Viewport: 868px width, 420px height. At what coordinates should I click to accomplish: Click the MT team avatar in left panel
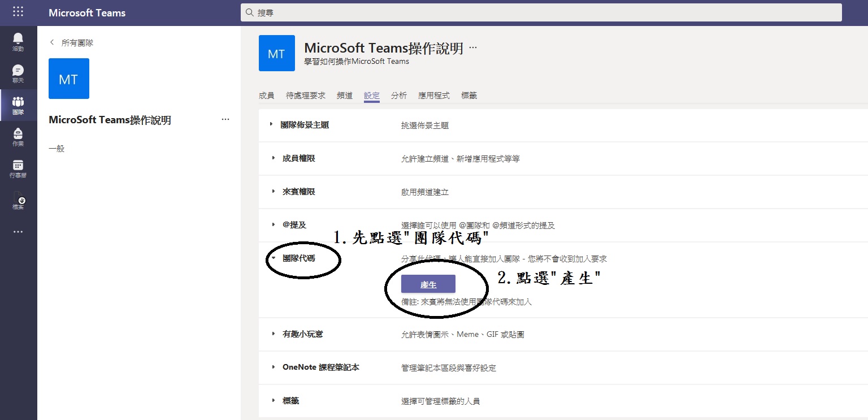coord(69,79)
